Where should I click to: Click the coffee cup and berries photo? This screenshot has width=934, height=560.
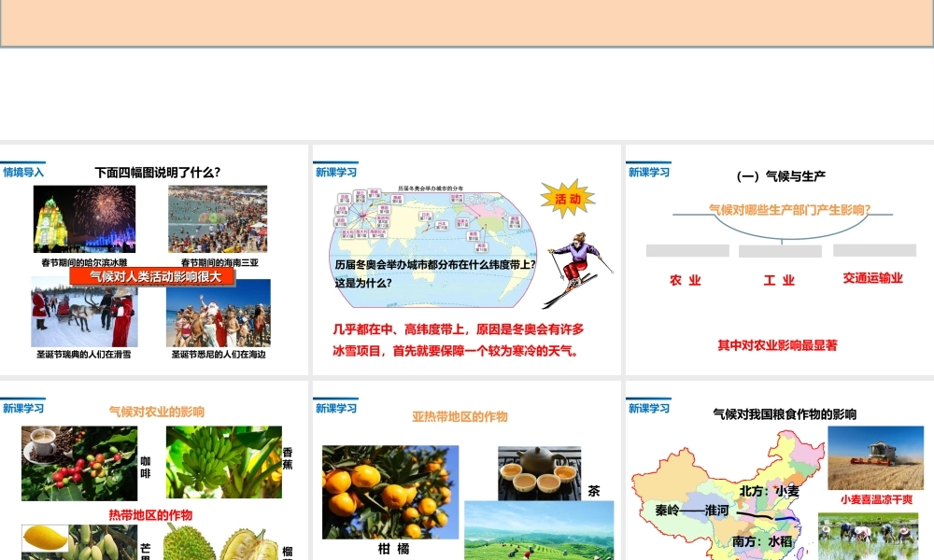pyautogui.click(x=79, y=463)
